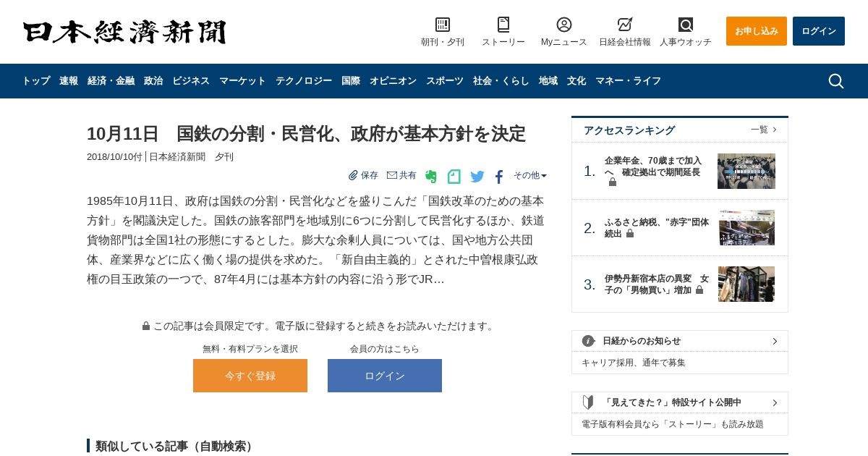Click the blue ログイン button below article

pyautogui.click(x=385, y=376)
